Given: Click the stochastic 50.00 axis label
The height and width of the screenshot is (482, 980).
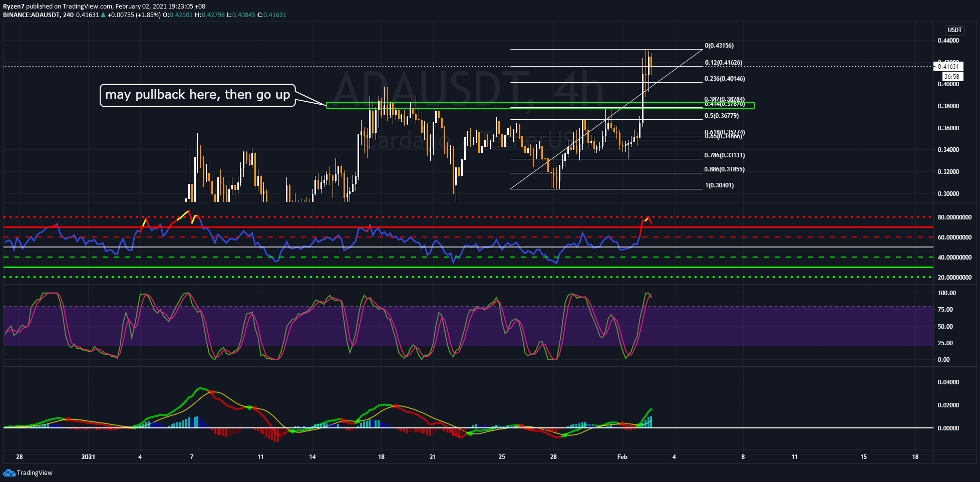Looking at the screenshot, I should coord(945,327).
